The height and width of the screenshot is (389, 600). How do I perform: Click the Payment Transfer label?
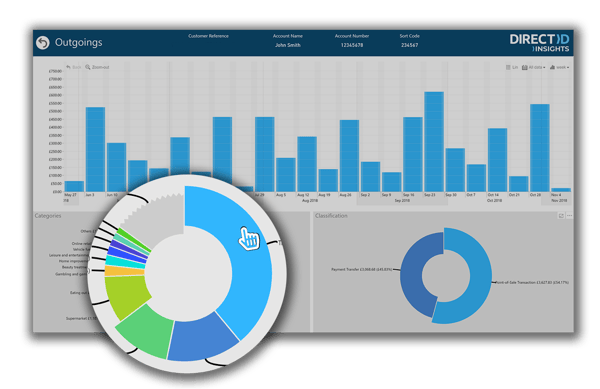click(x=362, y=270)
